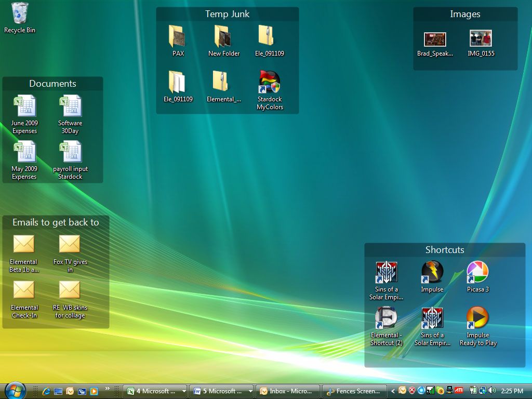
Task: Launch Internet Explorer from Quick Launch
Action: coord(46,391)
